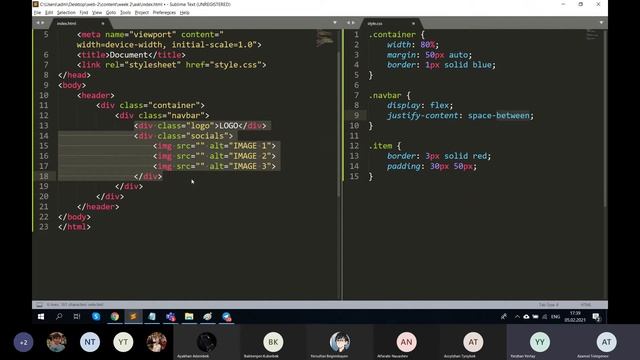The width and height of the screenshot is (640, 360).
Task: Click the cloud sync tray icon
Action: [526, 317]
